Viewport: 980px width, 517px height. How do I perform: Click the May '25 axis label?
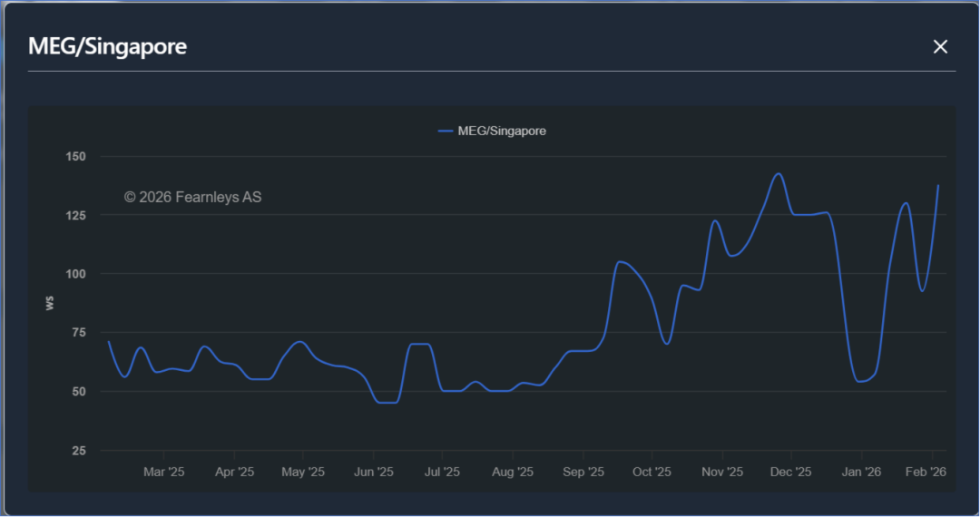[x=303, y=472]
